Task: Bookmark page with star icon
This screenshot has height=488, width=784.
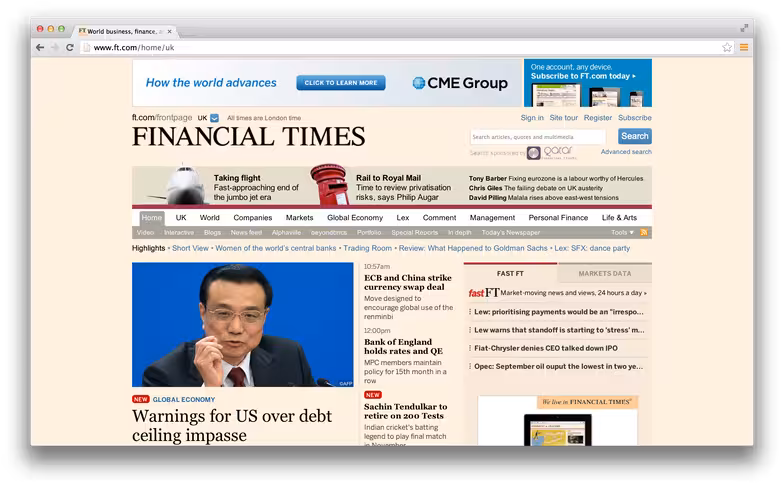Action: tap(727, 48)
